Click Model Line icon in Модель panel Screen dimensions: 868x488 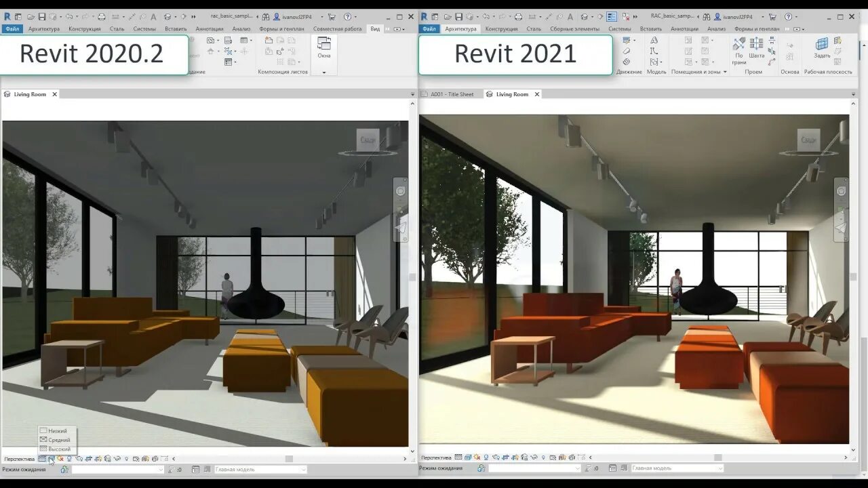click(x=654, y=51)
